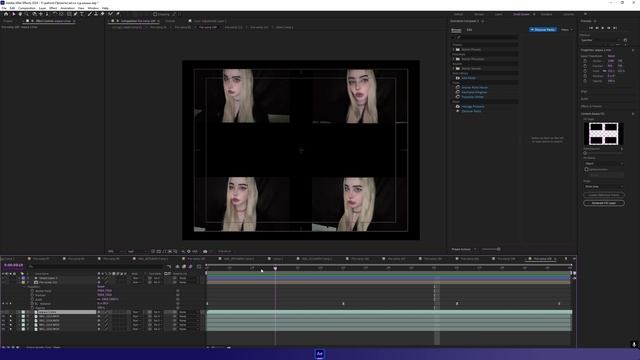The width and height of the screenshot is (640, 360).
Task: Click the timeline playhead current time indicator
Action: coord(276,268)
